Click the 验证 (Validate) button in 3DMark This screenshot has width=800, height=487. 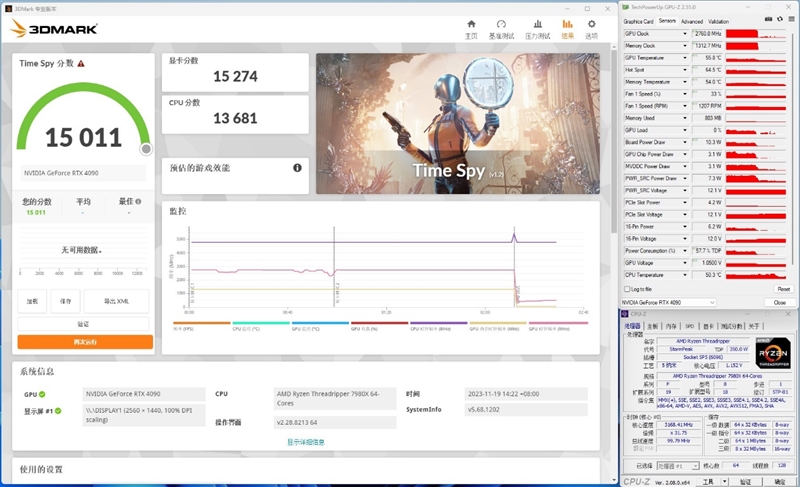click(x=83, y=324)
